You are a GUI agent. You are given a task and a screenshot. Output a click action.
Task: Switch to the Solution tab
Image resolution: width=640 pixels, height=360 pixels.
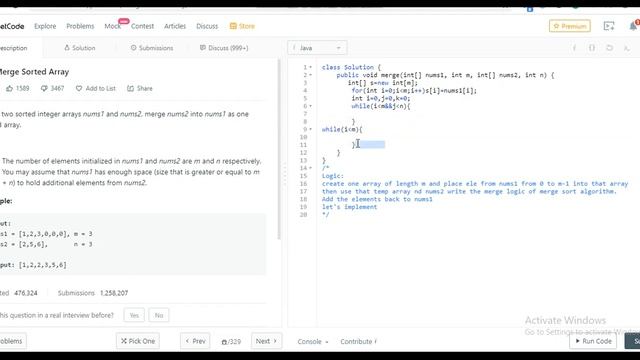pos(80,48)
